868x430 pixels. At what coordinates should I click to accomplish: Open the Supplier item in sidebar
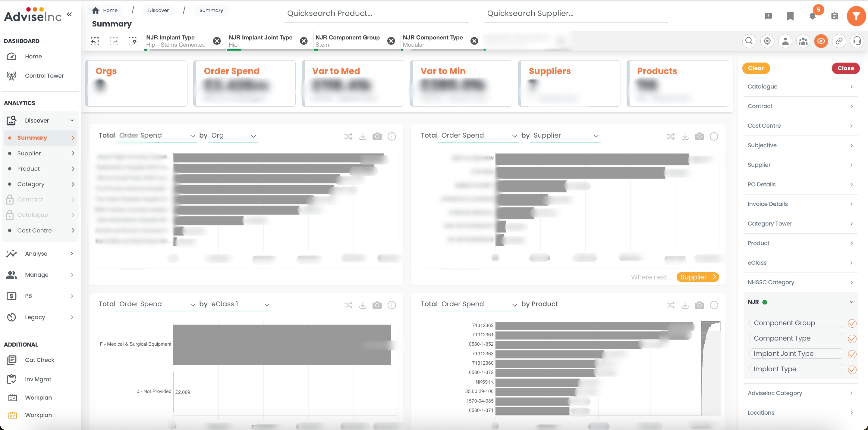40,153
